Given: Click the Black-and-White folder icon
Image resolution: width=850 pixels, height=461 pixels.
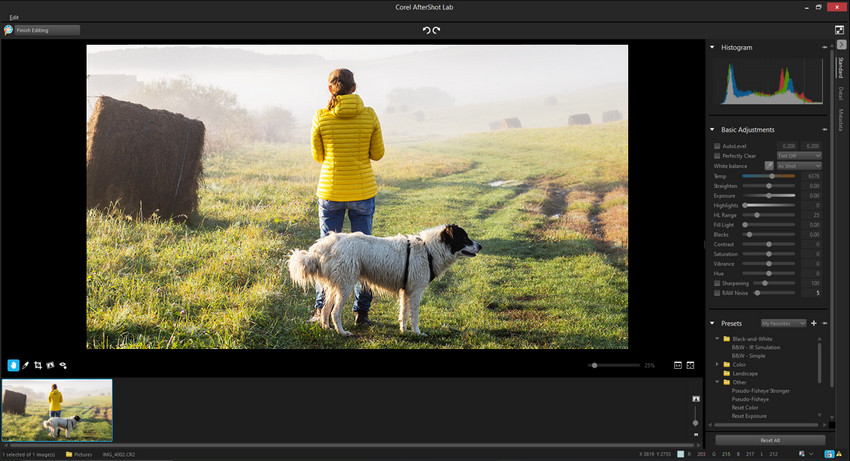Looking at the screenshot, I should coord(727,339).
